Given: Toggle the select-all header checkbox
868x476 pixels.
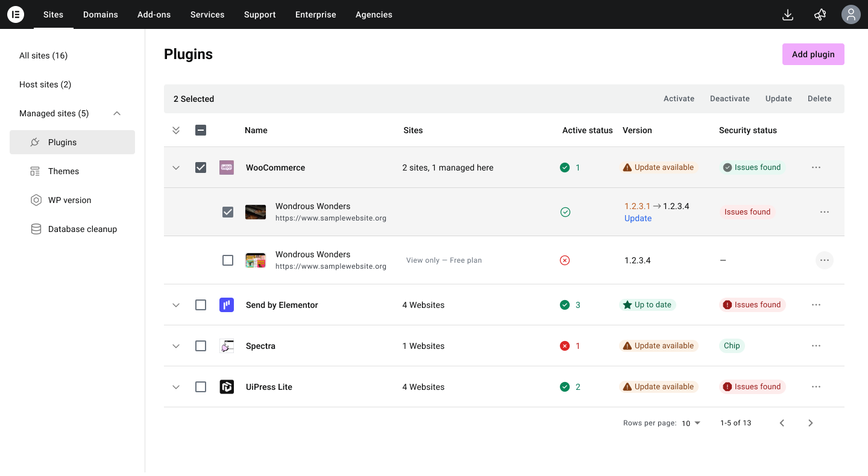Looking at the screenshot, I should [201, 130].
